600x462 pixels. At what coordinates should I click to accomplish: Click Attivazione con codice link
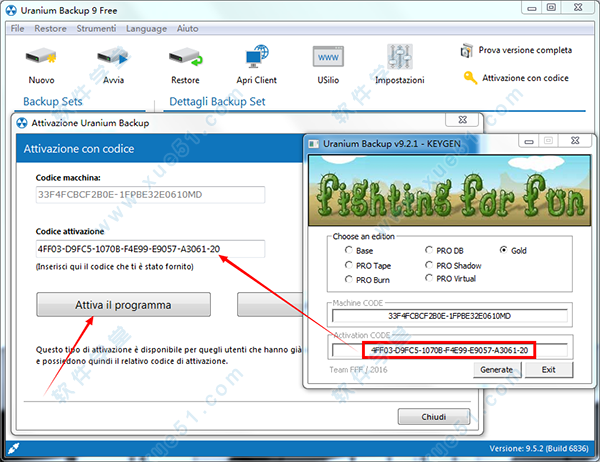tap(525, 78)
